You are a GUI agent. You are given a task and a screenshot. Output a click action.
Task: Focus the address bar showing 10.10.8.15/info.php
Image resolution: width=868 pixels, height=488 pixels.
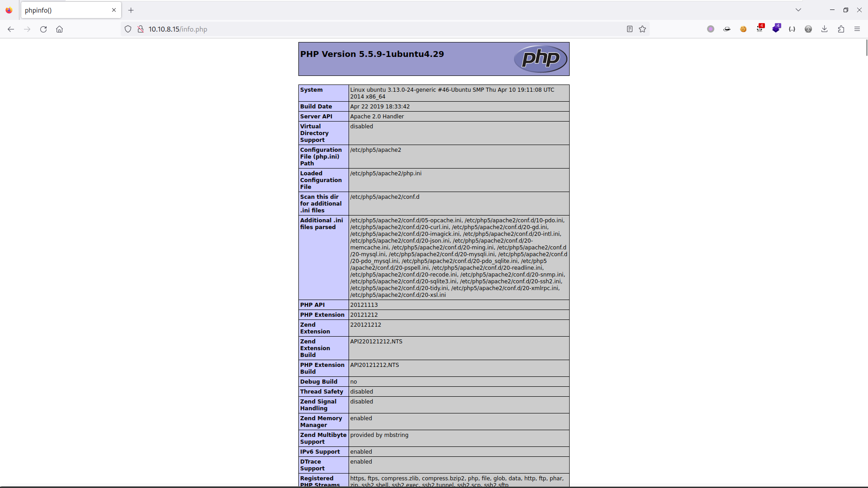(384, 29)
